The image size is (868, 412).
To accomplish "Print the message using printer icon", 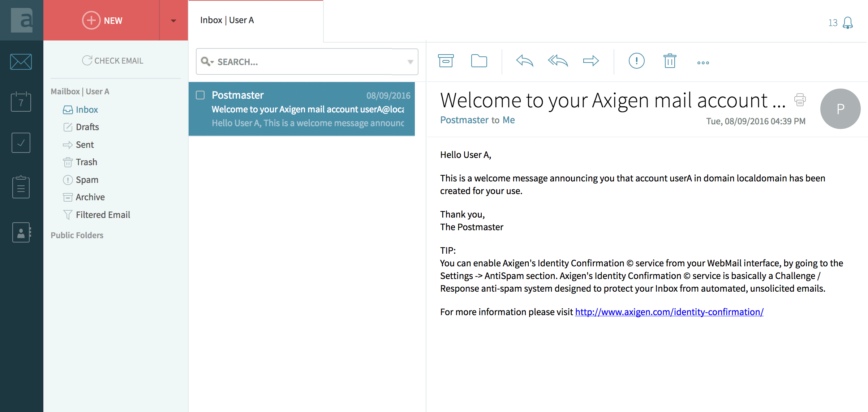I will tap(800, 100).
